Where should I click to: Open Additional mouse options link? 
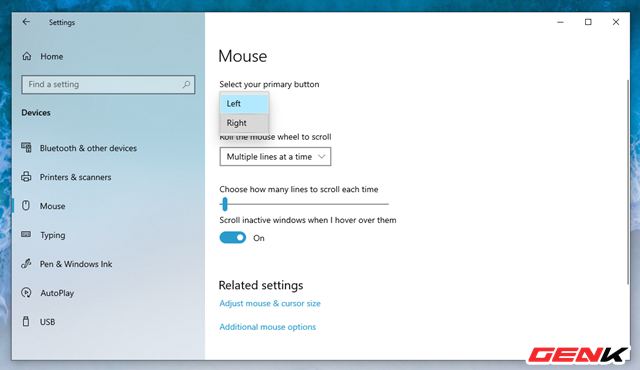click(x=268, y=327)
